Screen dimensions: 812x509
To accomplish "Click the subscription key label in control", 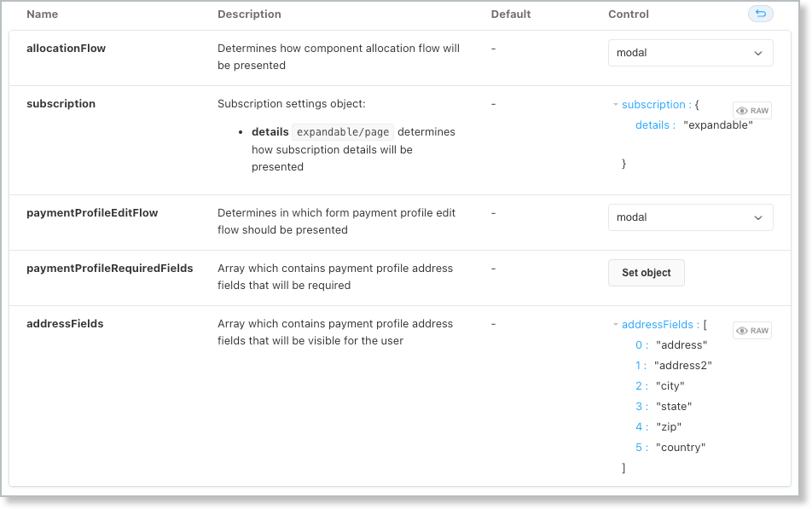I will tap(653, 105).
